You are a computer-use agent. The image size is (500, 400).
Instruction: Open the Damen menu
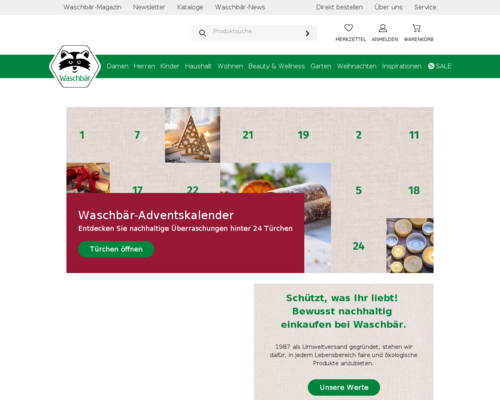point(117,66)
